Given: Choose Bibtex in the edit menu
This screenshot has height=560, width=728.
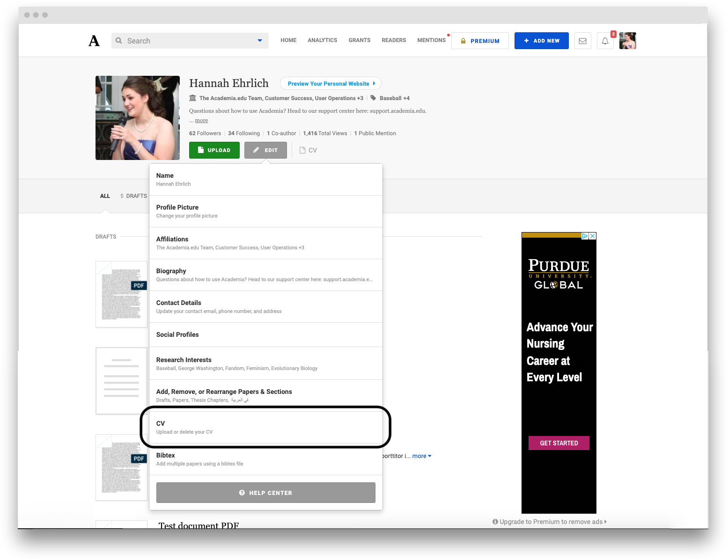Looking at the screenshot, I should [x=266, y=459].
